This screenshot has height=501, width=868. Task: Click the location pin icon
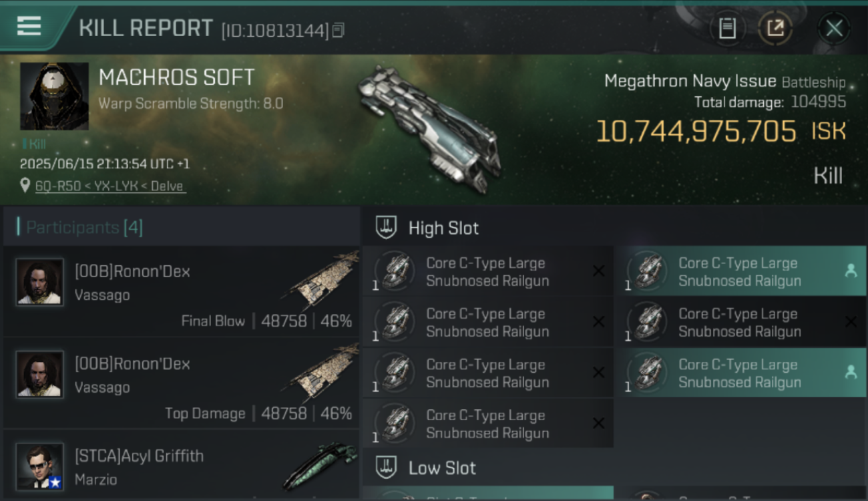click(x=25, y=186)
